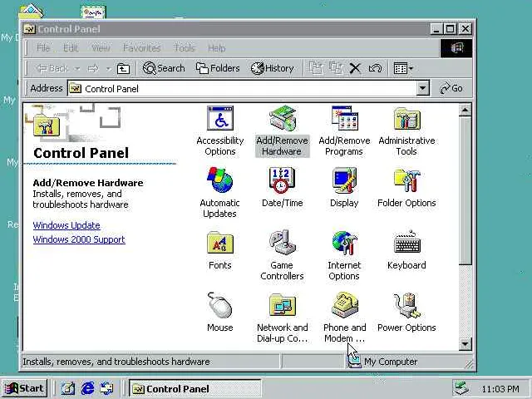Open Network and Dial-up Connections icon
Image resolution: width=532 pixels, height=399 pixels.
[x=282, y=318]
